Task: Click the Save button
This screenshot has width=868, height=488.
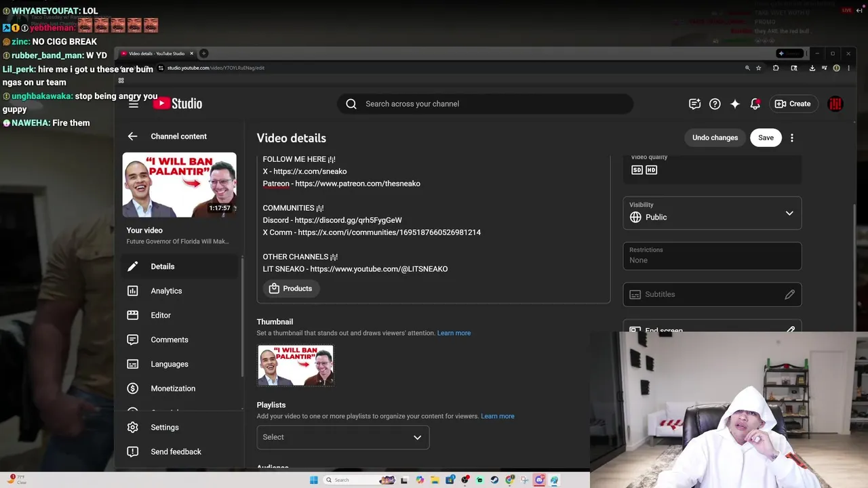Action: pos(766,138)
